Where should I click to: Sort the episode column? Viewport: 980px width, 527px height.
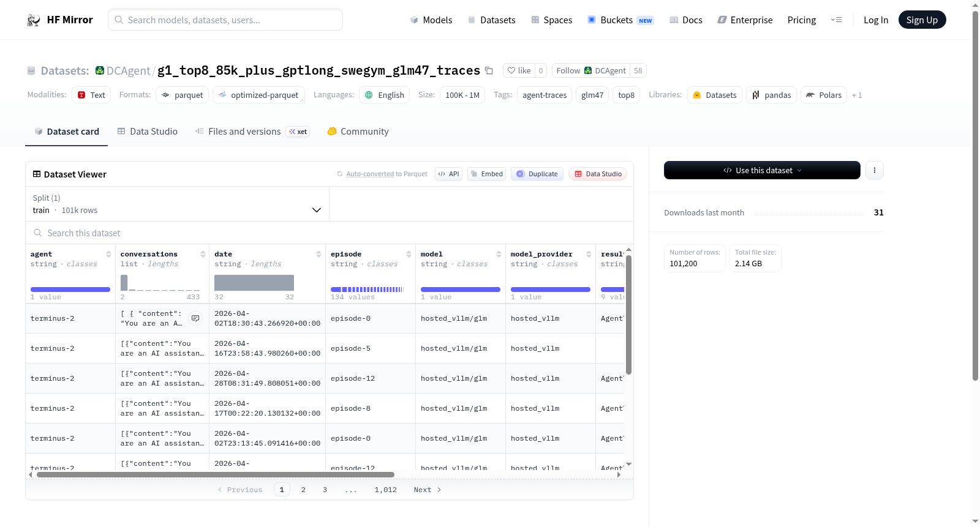pyautogui.click(x=409, y=254)
